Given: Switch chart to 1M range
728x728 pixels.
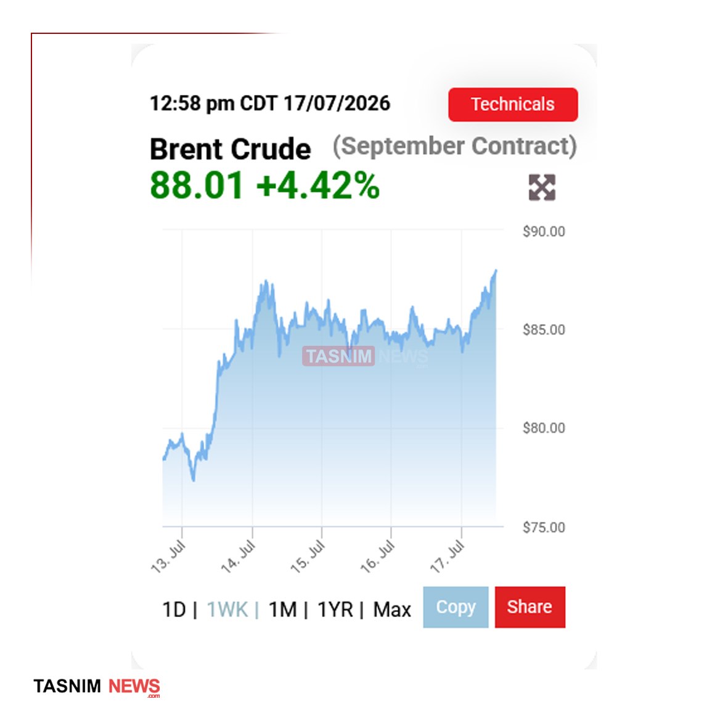Looking at the screenshot, I should [x=283, y=610].
